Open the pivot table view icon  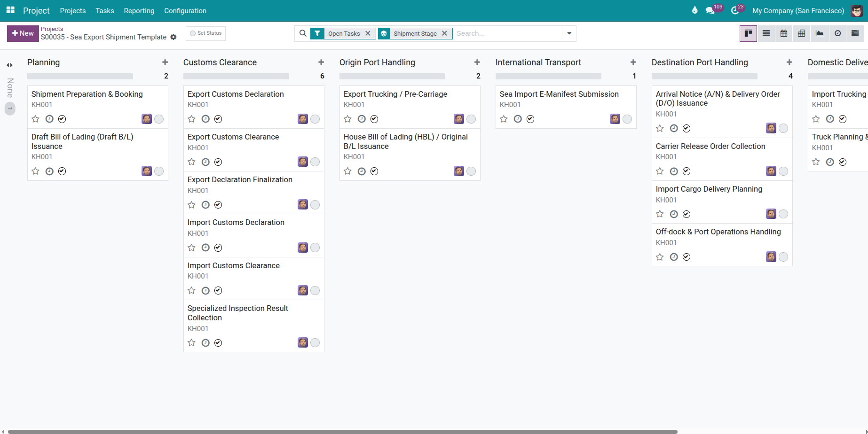click(802, 33)
